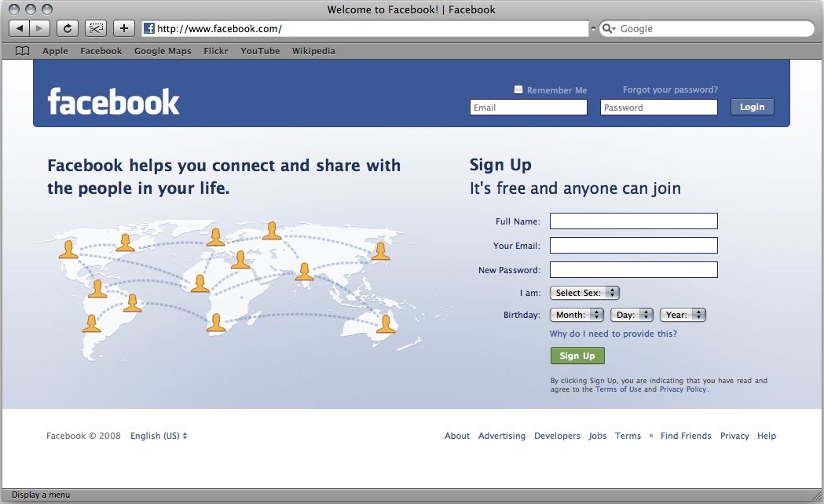
Task: Focus the Full Name field
Action: pos(634,221)
